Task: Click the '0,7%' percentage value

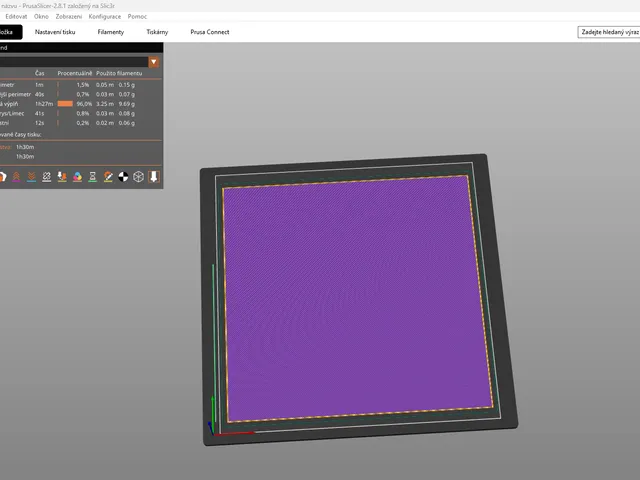Action: pos(82,94)
